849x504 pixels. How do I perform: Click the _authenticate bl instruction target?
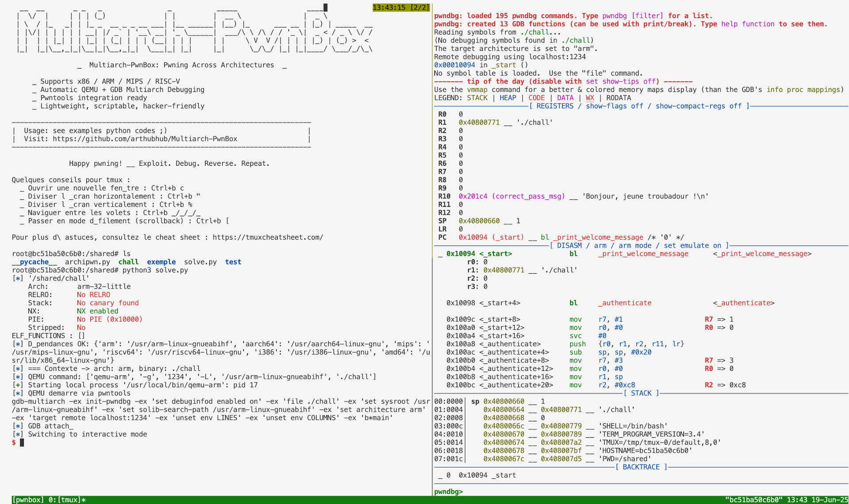[624, 303]
